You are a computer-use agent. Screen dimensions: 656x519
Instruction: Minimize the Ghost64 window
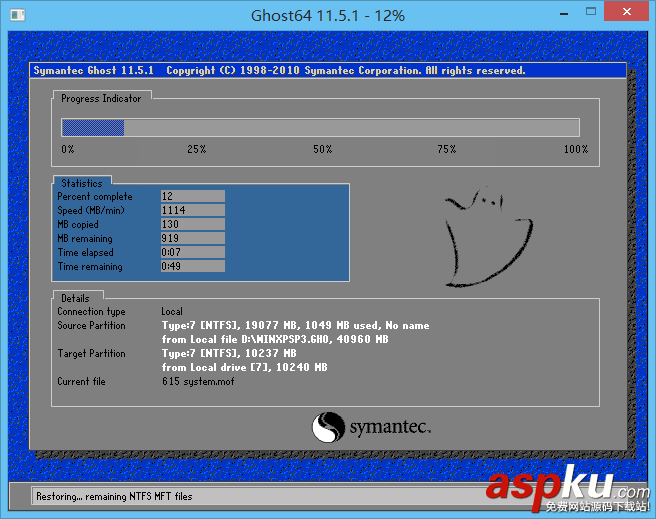[x=564, y=13]
